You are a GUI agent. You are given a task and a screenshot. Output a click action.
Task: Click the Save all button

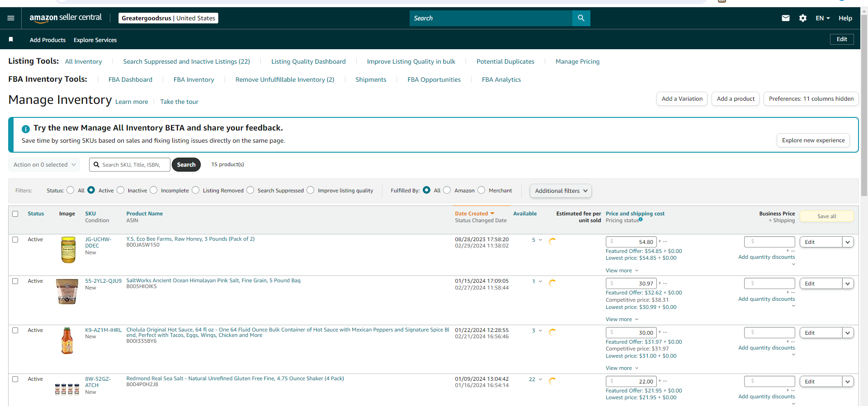[827, 216]
